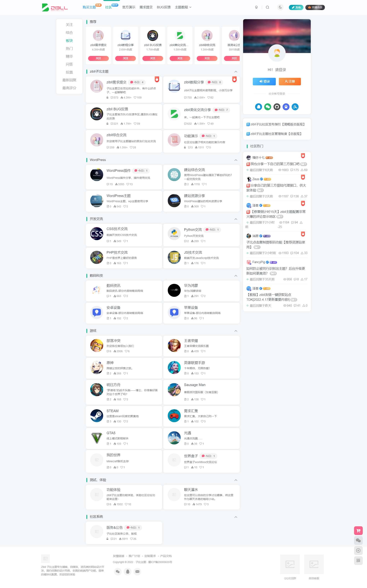Sign in with GitHub icon
The height and width of the screenshot is (588, 367).
277,107
